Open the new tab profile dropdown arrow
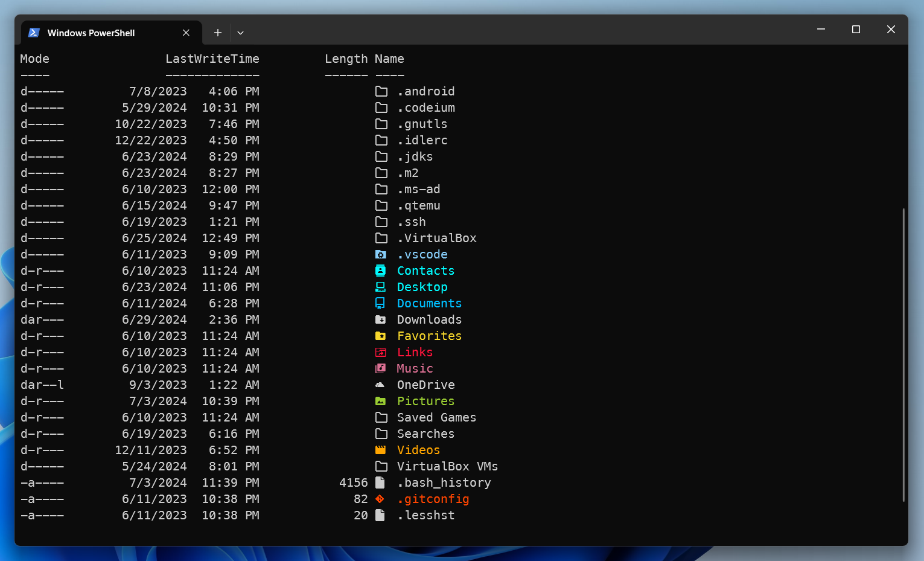Screen dimensions: 924x561 click(240, 33)
